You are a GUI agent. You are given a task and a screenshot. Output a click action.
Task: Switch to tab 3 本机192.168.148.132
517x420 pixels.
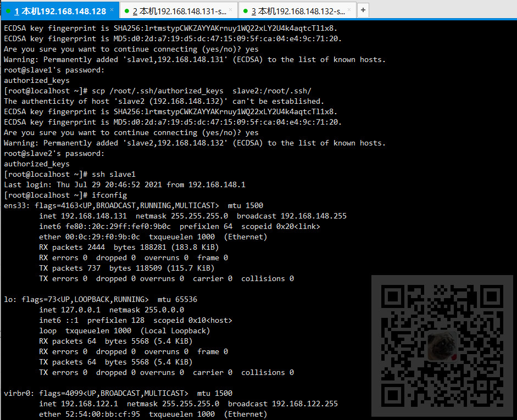click(x=298, y=11)
